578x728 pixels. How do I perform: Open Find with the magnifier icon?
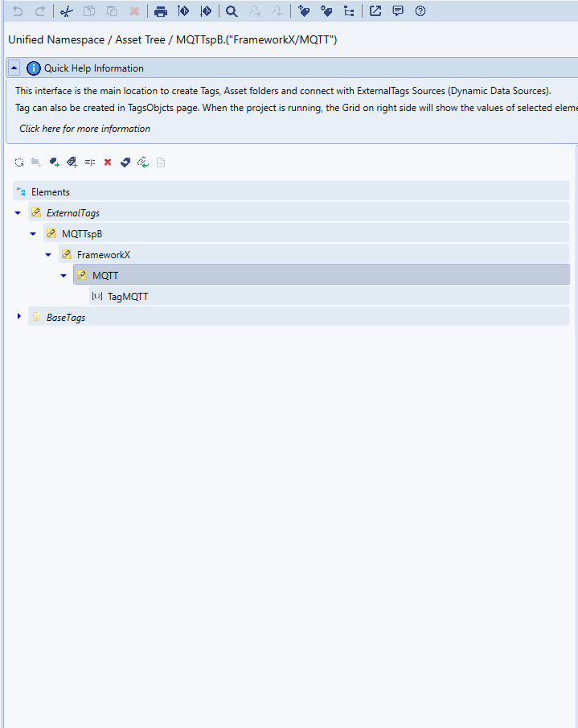232,11
